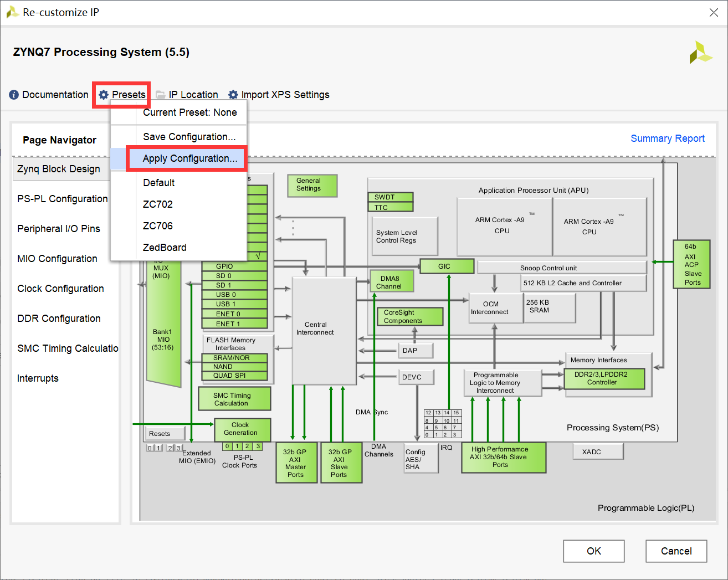
Task: Click the 64b AXI ACP Slave Ports block
Action: coord(691,264)
